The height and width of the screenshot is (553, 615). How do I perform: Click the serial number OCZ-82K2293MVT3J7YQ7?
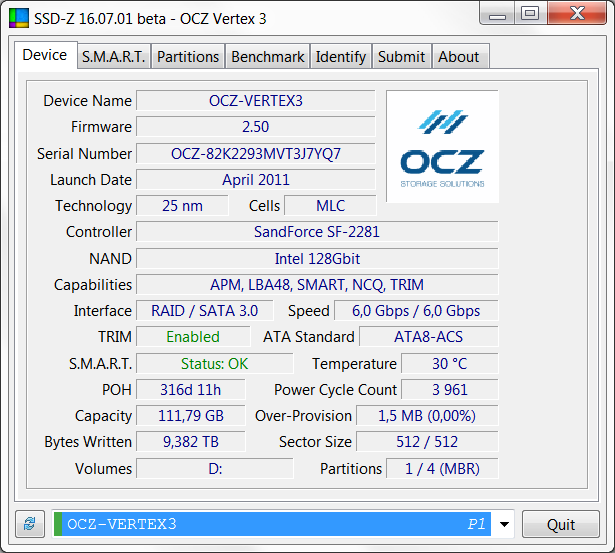[x=256, y=153]
